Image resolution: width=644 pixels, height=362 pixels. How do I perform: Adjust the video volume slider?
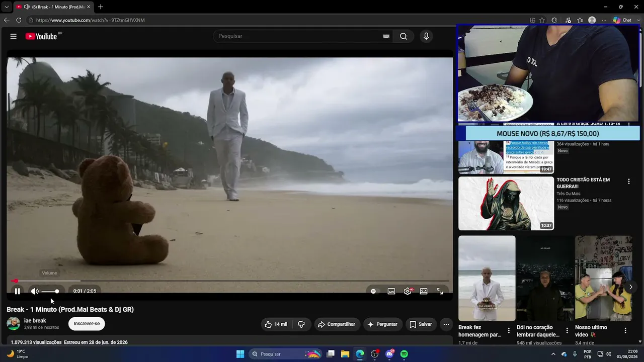[50, 291]
